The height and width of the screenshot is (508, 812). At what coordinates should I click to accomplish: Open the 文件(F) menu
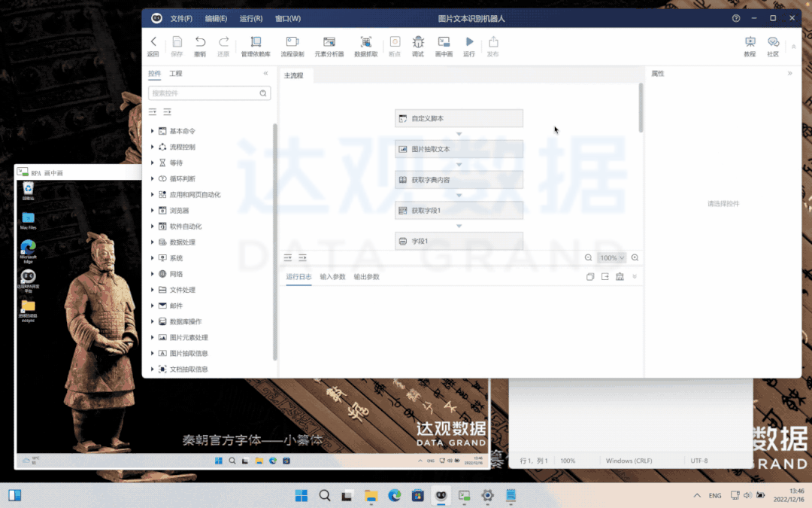point(181,19)
